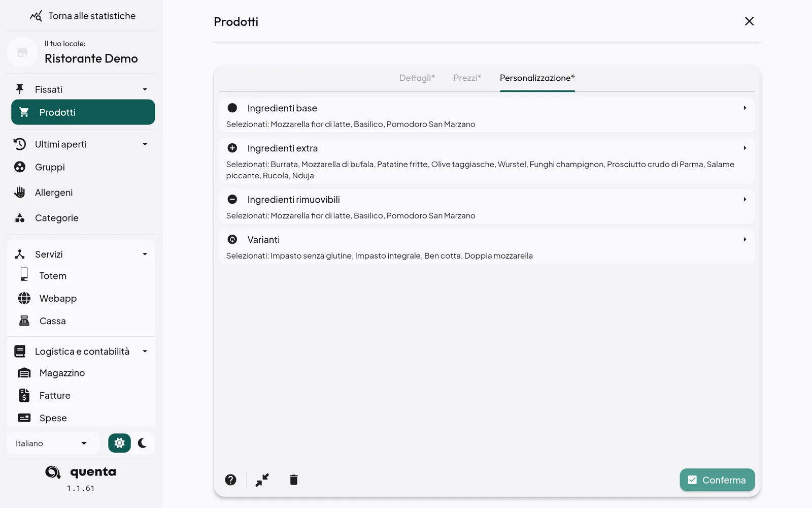
Task: Open the Totem service
Action: [x=83, y=276]
